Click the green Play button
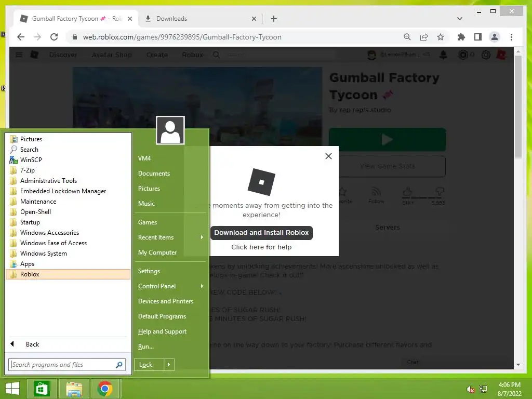Screen dimensions: 532x399 [387, 139]
